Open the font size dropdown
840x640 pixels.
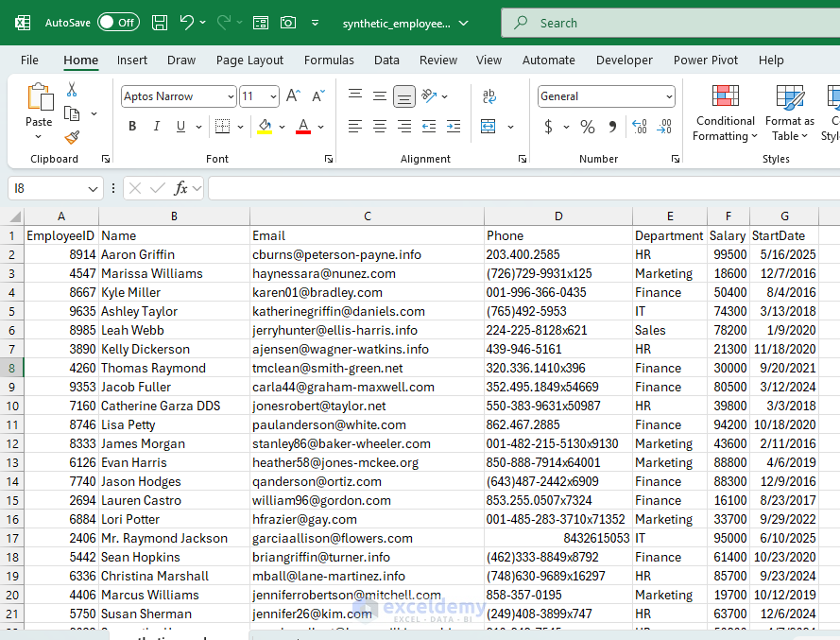(x=273, y=97)
